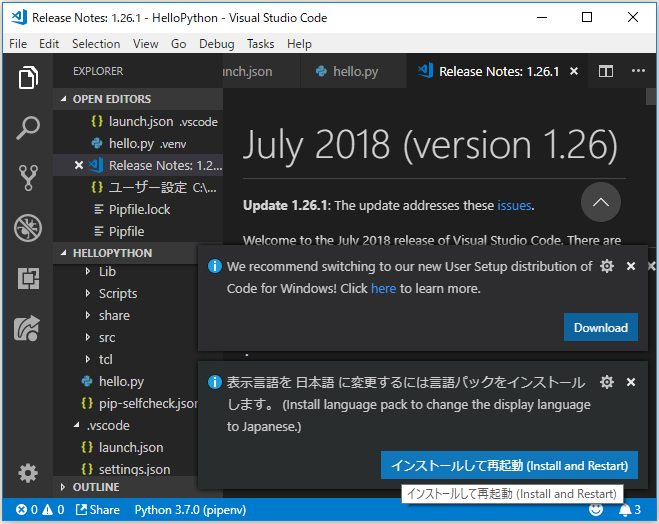Expand the Lib folder

coord(88,271)
